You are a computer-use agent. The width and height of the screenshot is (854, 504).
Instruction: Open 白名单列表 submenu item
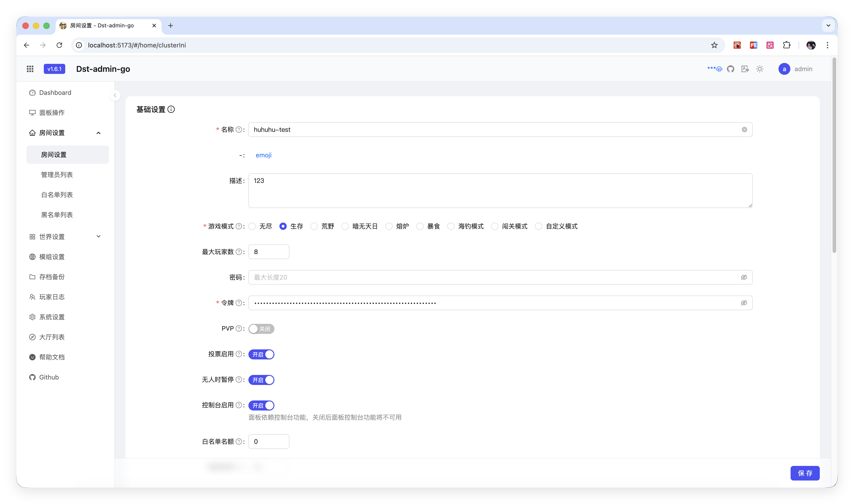coord(68,195)
